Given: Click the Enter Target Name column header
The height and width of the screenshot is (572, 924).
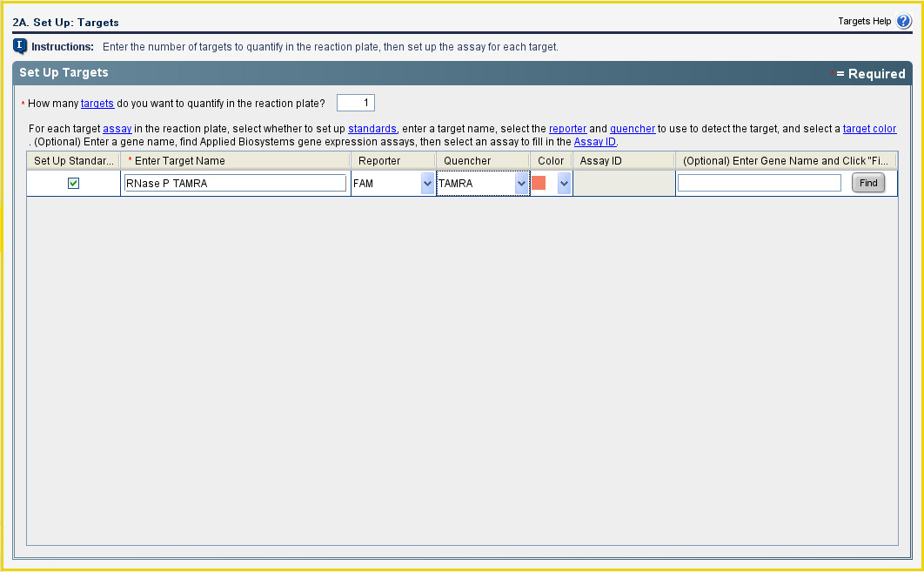Looking at the screenshot, I should click(235, 161).
